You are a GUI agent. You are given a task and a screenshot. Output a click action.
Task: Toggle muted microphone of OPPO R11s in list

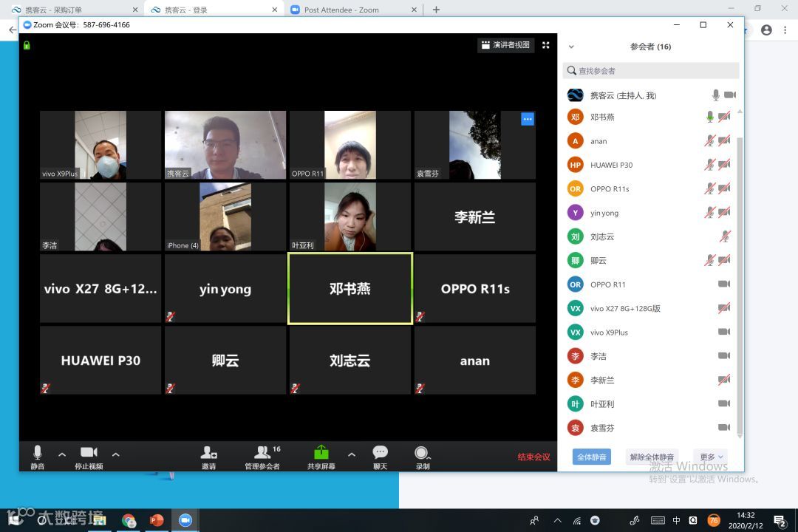click(x=710, y=188)
